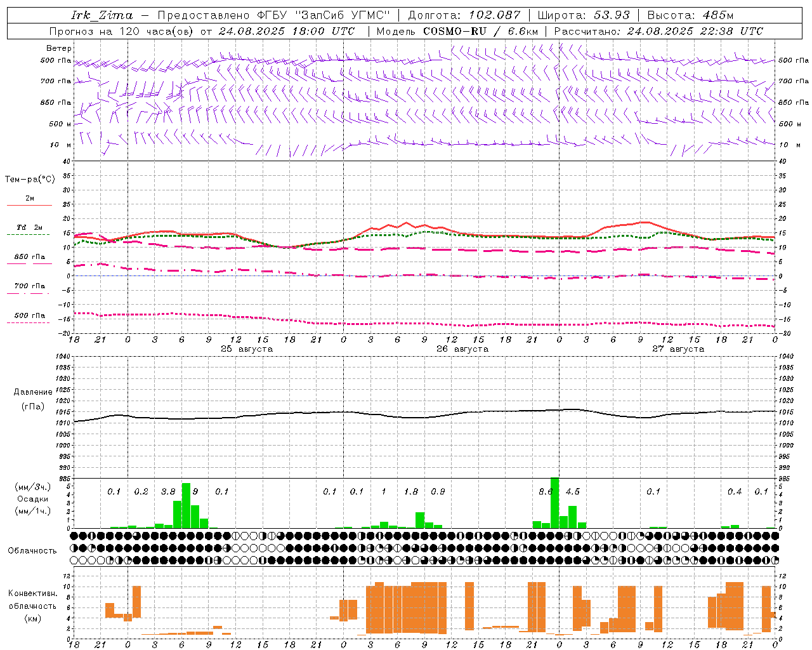
Task: Click the (мм/3ч.) unit label
Action: [33, 487]
